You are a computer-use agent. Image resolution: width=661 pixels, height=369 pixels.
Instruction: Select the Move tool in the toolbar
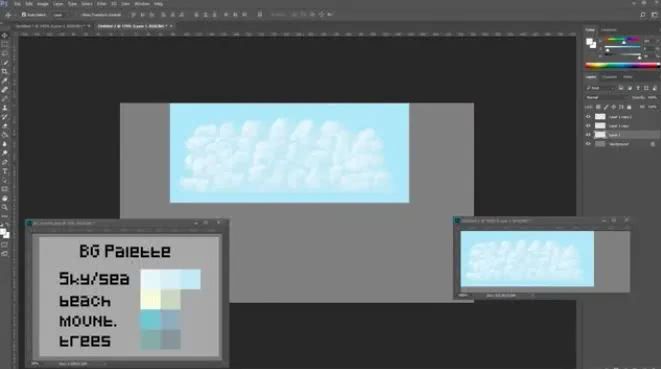click(x=5, y=35)
